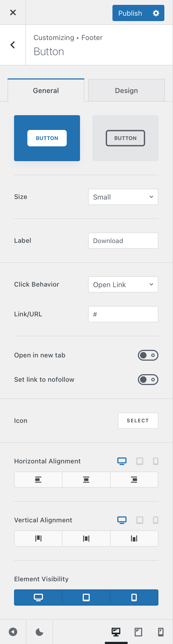173x644 pixels.
Task: Select the General tab
Action: point(46,90)
